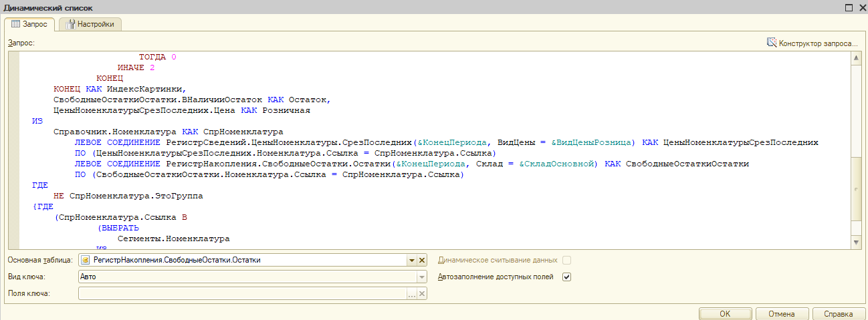Screen dimensions: 868x320
Task: Click scroll up arrow of query editor
Action: 856,57
